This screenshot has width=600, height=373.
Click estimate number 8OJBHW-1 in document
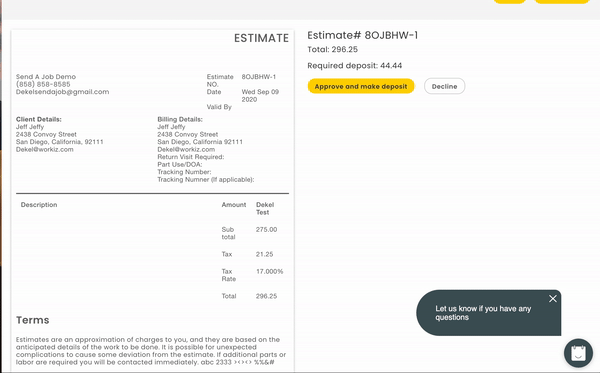pyautogui.click(x=259, y=77)
